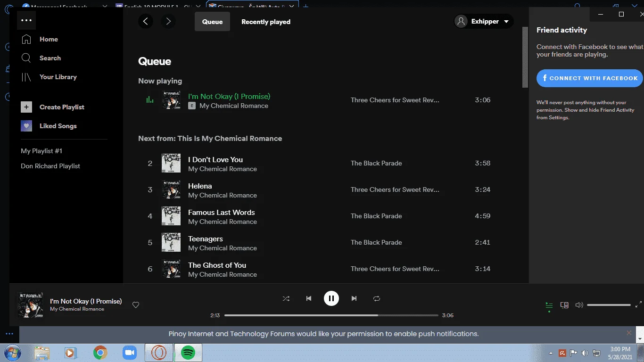Click the equalizer icon in now playing row

(150, 100)
